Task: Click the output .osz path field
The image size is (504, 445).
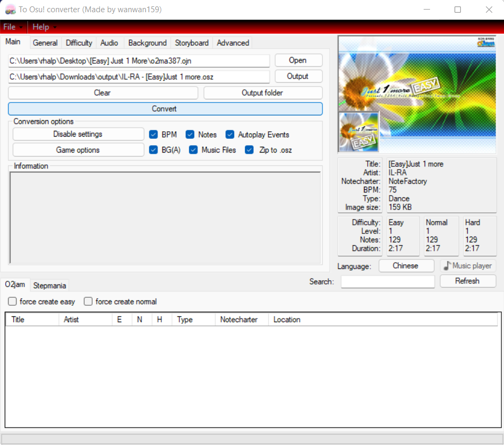Action: click(x=139, y=77)
